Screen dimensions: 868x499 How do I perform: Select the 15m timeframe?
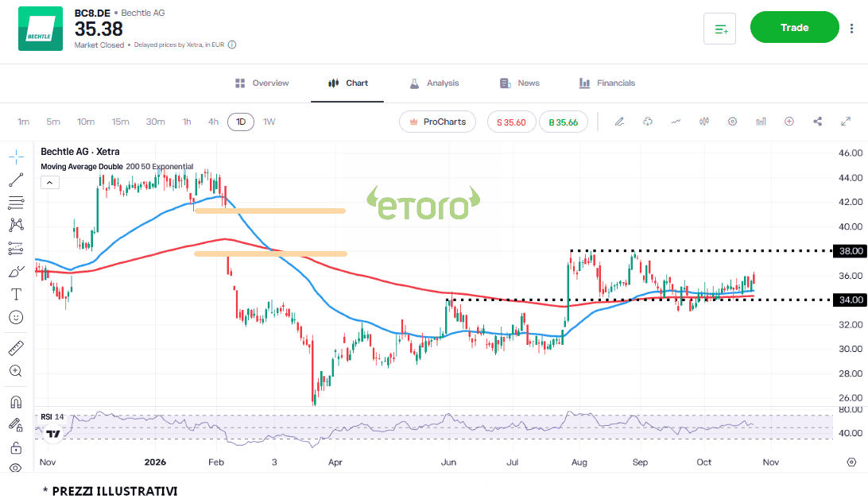120,122
